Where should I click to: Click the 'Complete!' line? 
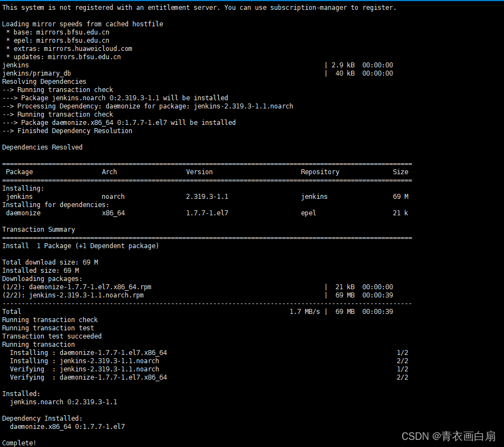(x=19, y=443)
